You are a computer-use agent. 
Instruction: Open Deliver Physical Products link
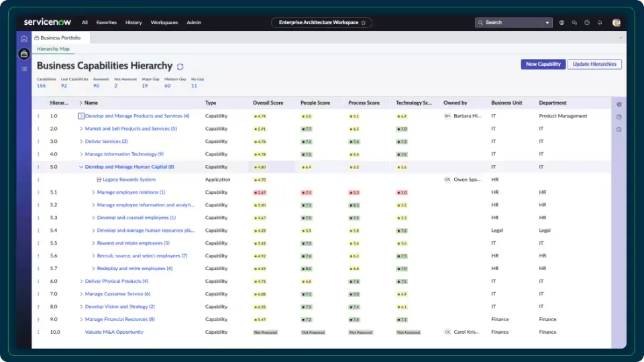coord(117,281)
